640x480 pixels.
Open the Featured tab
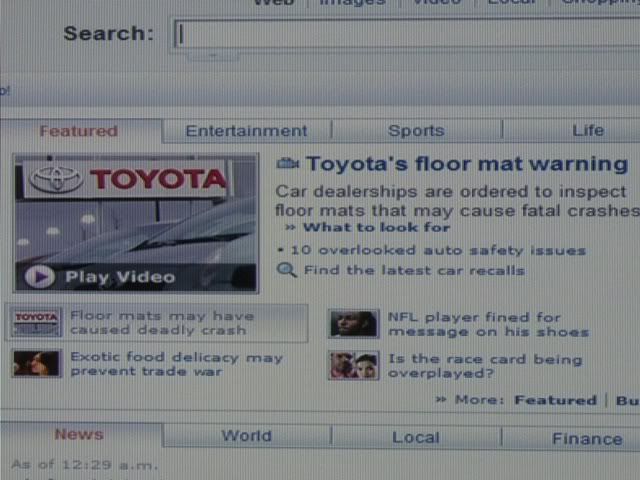click(x=79, y=131)
